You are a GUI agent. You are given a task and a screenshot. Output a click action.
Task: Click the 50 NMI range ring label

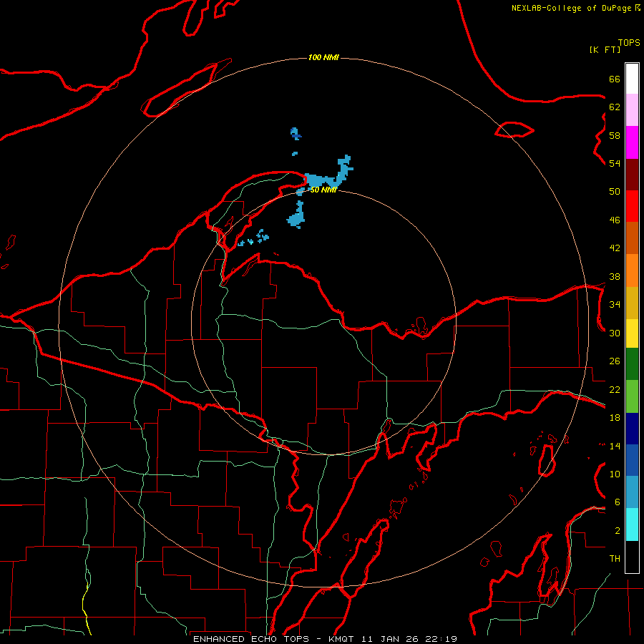[323, 190]
